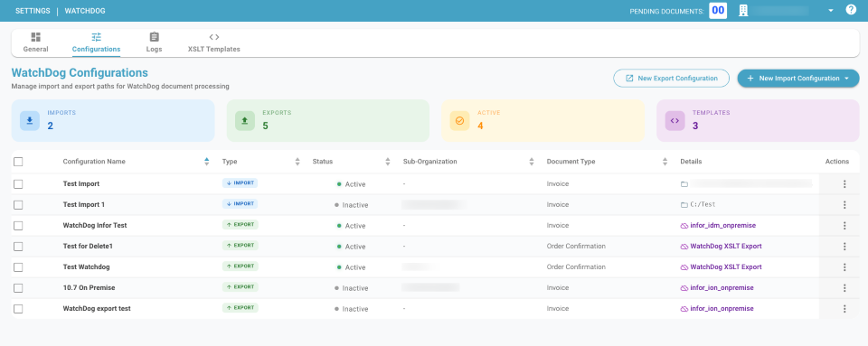
Task: Open actions menu for WatchDog Infor Test
Action: [844, 226]
